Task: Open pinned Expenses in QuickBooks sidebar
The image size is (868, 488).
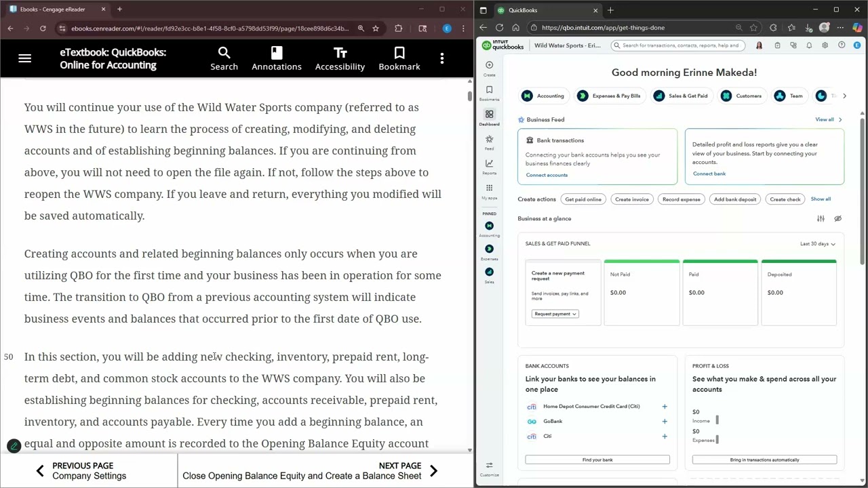Action: click(x=489, y=252)
